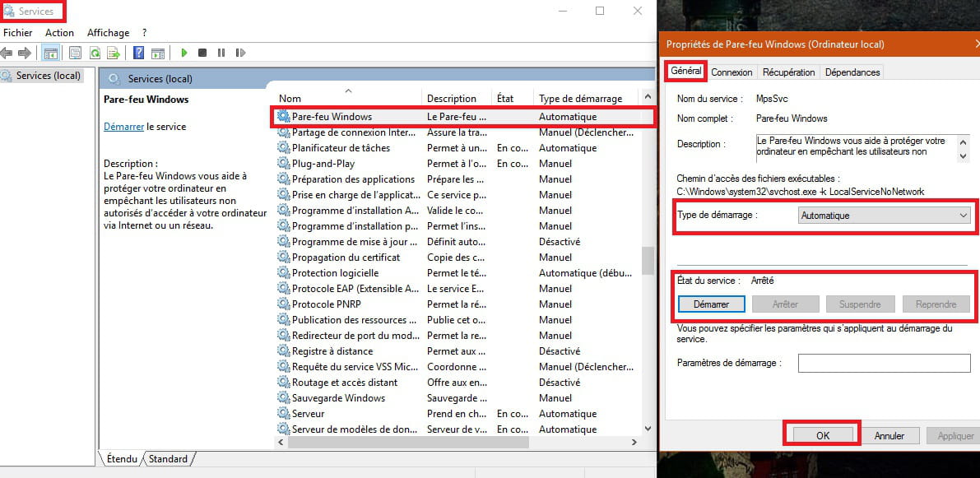
Task: Select the Général tab
Action: click(685, 72)
